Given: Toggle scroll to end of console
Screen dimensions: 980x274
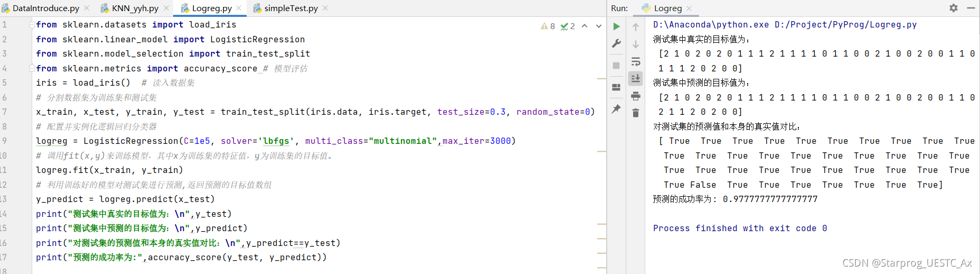Looking at the screenshot, I should point(636,78).
